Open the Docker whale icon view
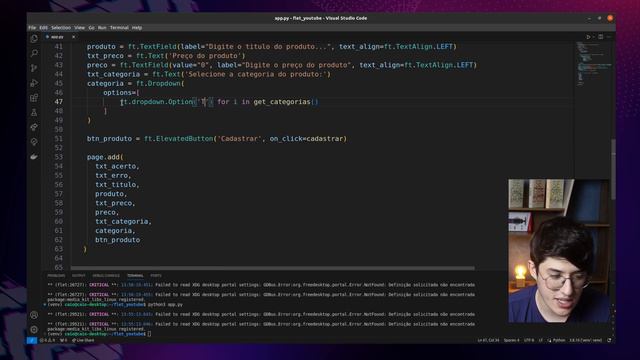Image resolution: width=640 pixels, height=360 pixels. point(34,156)
